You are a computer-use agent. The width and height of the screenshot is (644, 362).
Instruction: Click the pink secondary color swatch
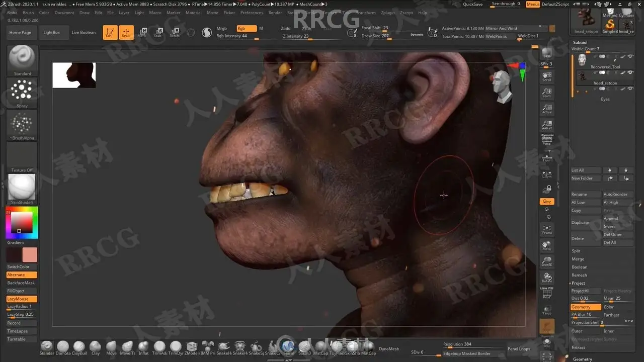(30, 255)
